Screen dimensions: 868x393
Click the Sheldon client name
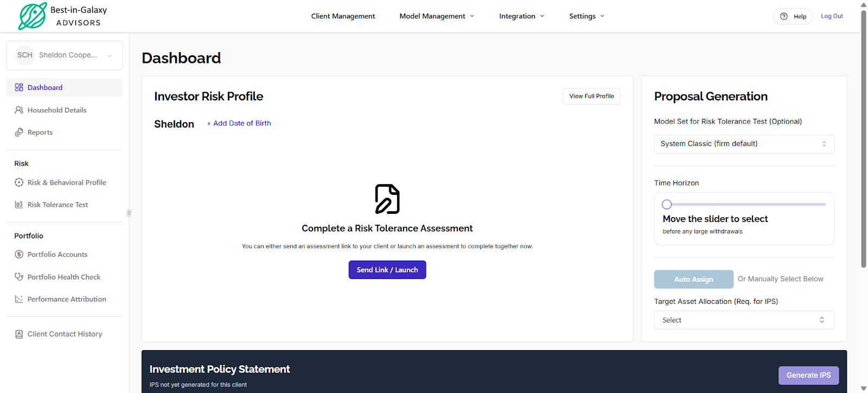click(x=174, y=124)
